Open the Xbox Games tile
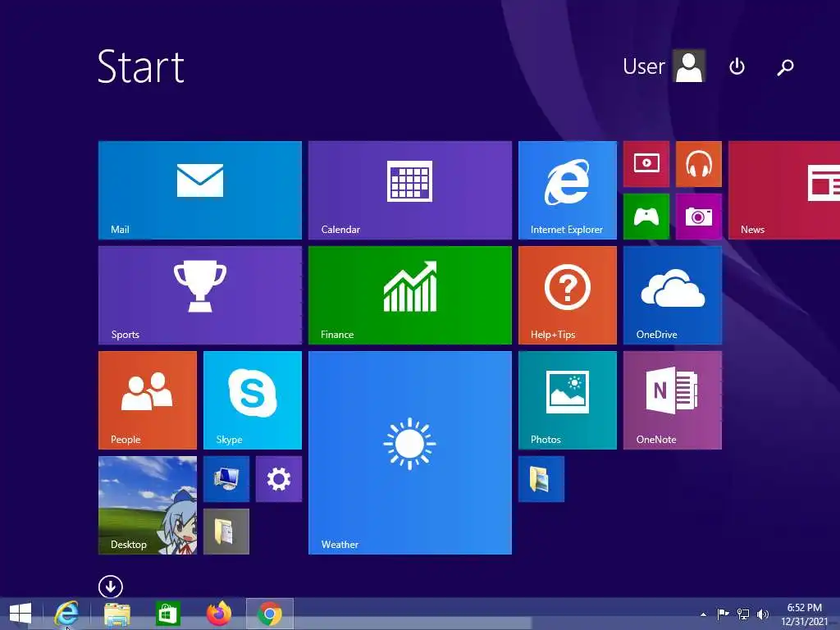The height and width of the screenshot is (630, 840). tap(646, 217)
